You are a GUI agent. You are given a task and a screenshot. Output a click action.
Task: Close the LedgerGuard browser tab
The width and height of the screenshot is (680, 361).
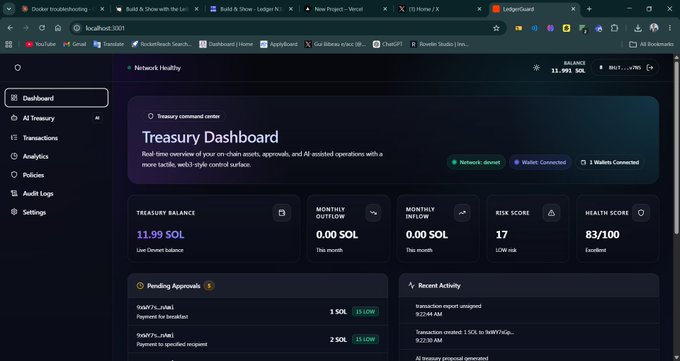click(573, 9)
